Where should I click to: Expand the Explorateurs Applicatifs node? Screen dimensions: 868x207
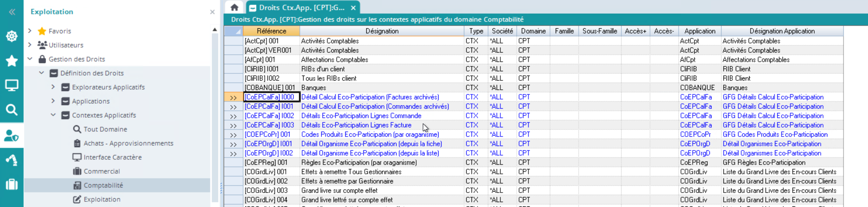(x=53, y=87)
